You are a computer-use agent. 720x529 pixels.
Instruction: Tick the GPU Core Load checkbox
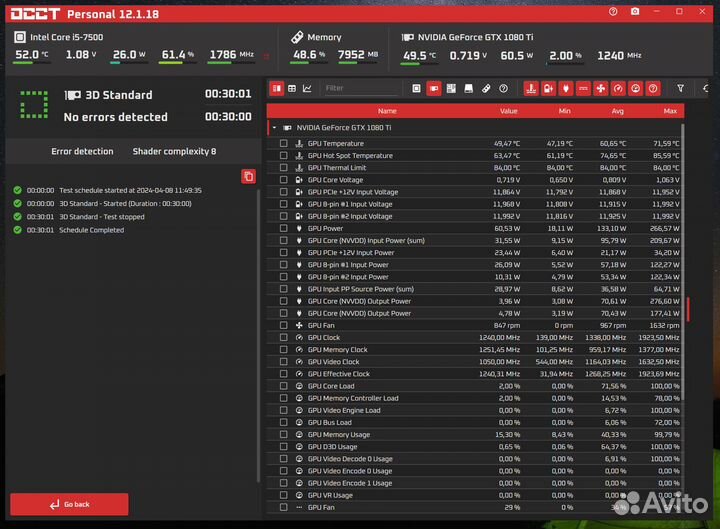coord(283,386)
